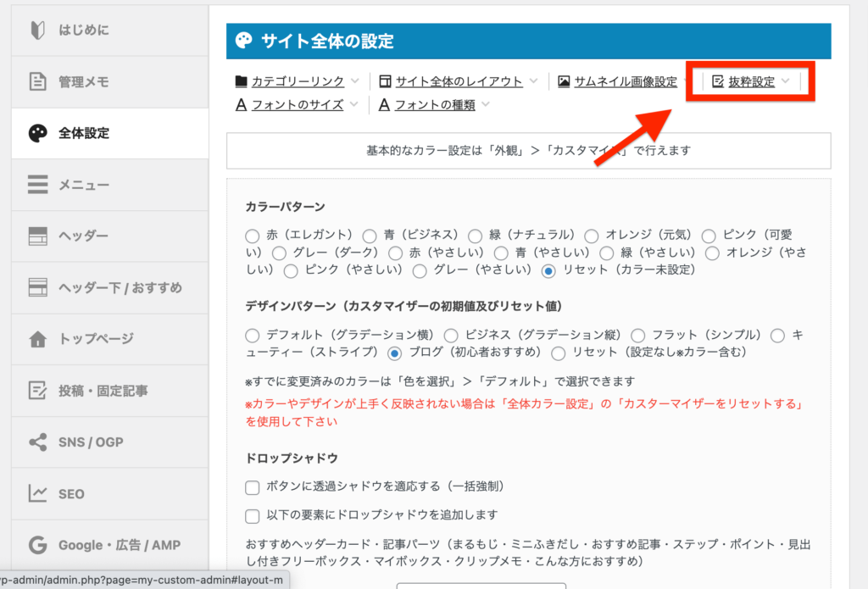Enable ボタンに透過シャドウを適応する checkbox
This screenshot has height=589, width=868.
click(x=252, y=487)
